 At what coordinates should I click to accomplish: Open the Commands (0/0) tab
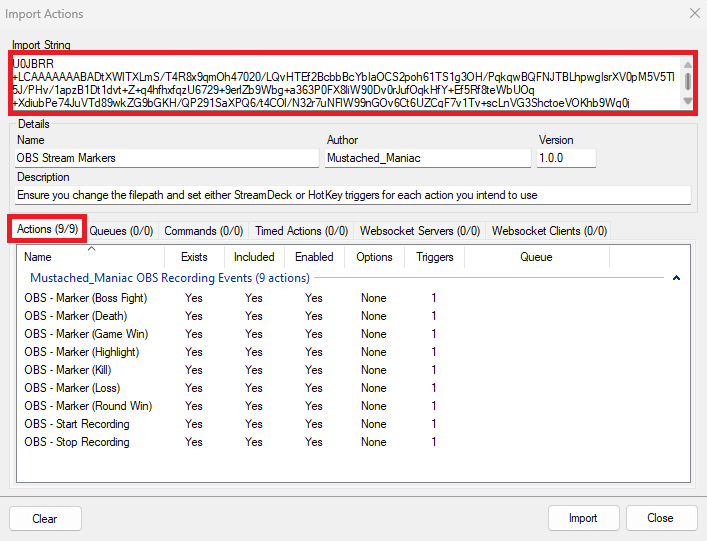tap(203, 231)
